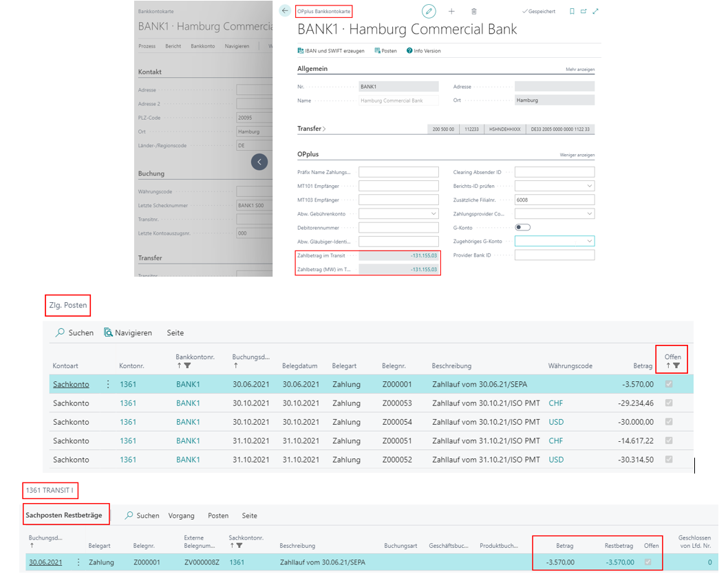The width and height of the screenshot is (728, 574).
Task: Open the Seite menu in Sachposten Restbeträge
Action: (249, 515)
